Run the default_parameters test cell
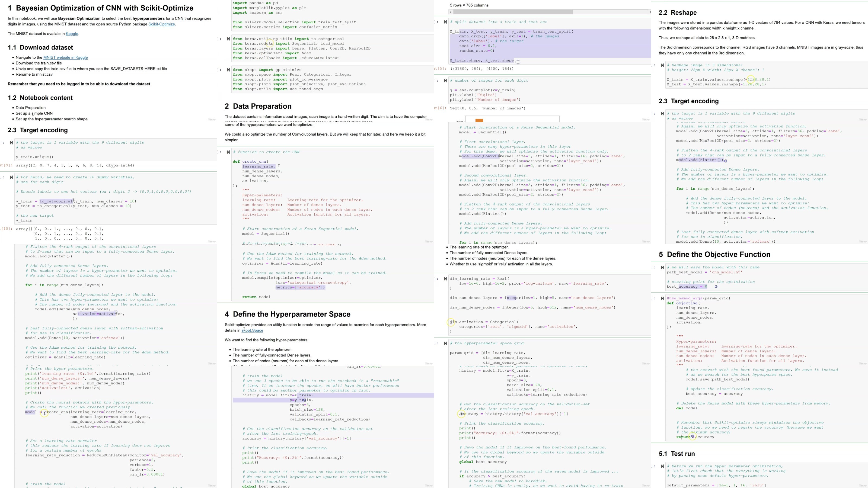Screen dimensions: 868x488 pyautogui.click(x=662, y=466)
